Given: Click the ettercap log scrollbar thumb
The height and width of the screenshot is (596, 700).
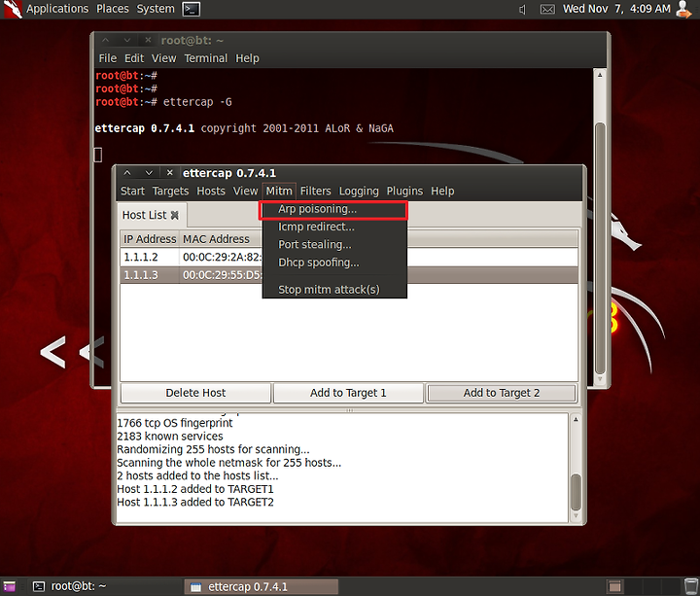Looking at the screenshot, I should [576, 492].
